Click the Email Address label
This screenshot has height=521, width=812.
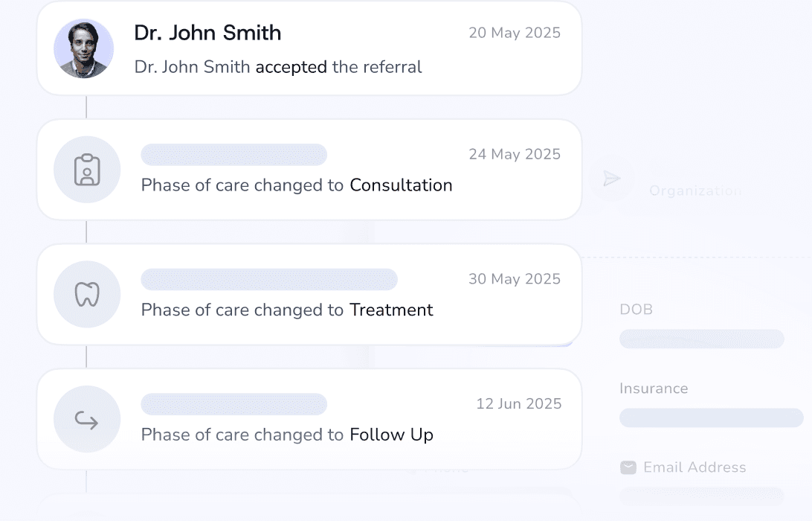[695, 467]
